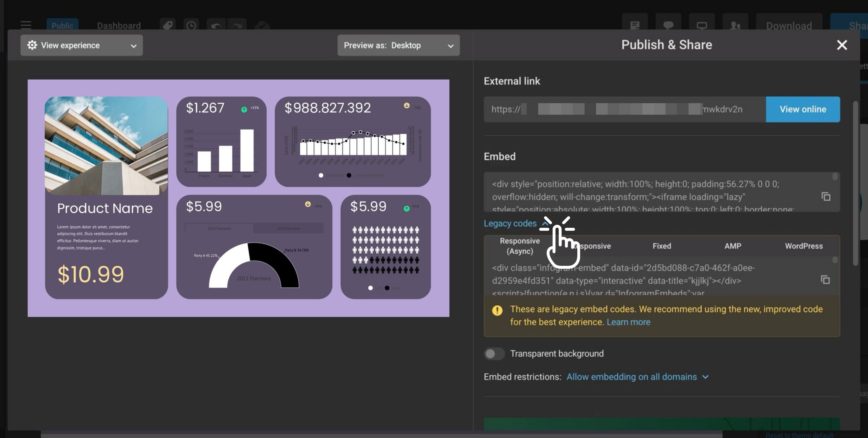This screenshot has height=438, width=868.
Task: Open the Preview as Desktop dropdown
Action: pos(398,45)
